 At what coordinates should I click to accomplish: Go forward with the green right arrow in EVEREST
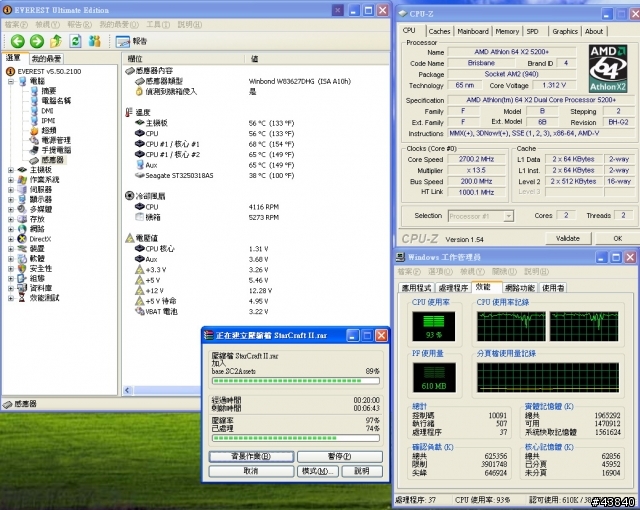(x=37, y=41)
